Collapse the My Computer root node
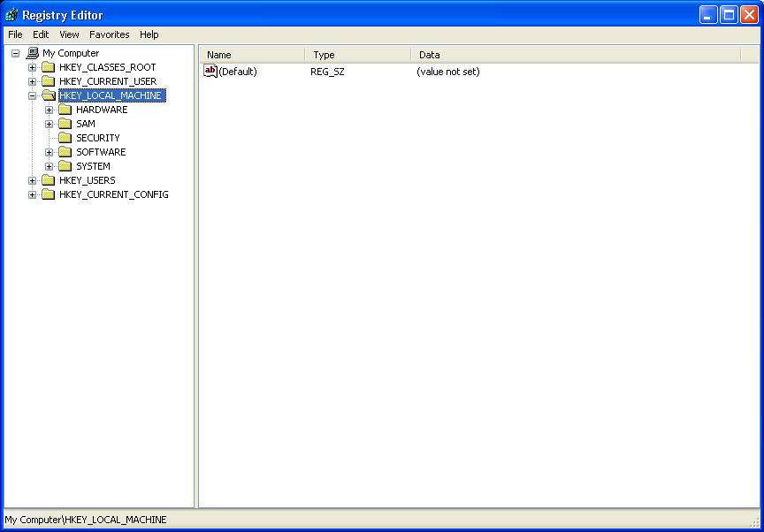Image resolution: width=764 pixels, height=532 pixels. pos(16,54)
